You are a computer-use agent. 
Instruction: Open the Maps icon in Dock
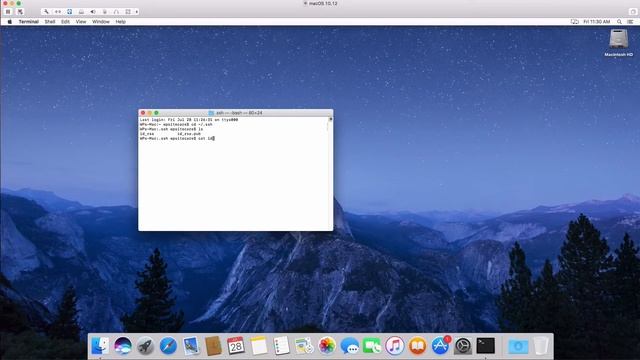coord(304,346)
